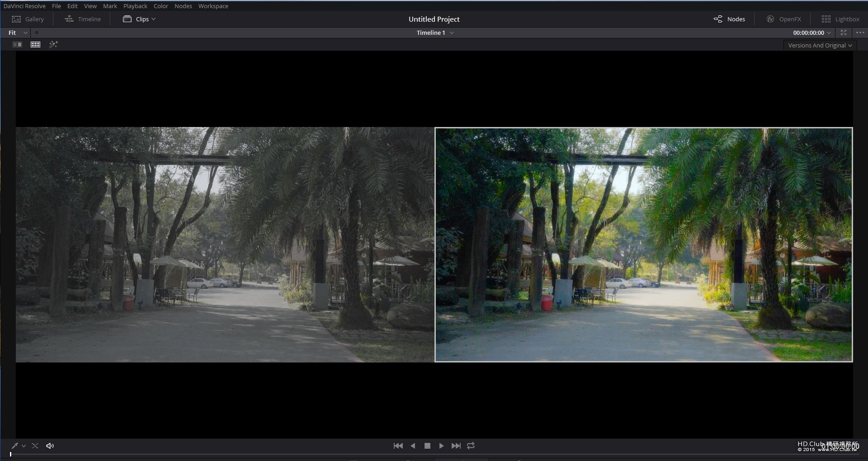Toggle the Timeline panel button
This screenshot has width=868, height=461.
83,19
